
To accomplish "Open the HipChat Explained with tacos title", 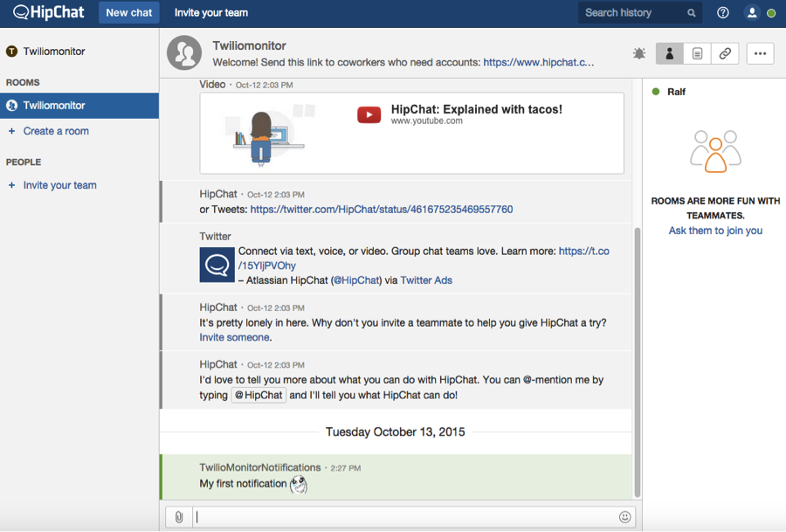I will click(476, 109).
